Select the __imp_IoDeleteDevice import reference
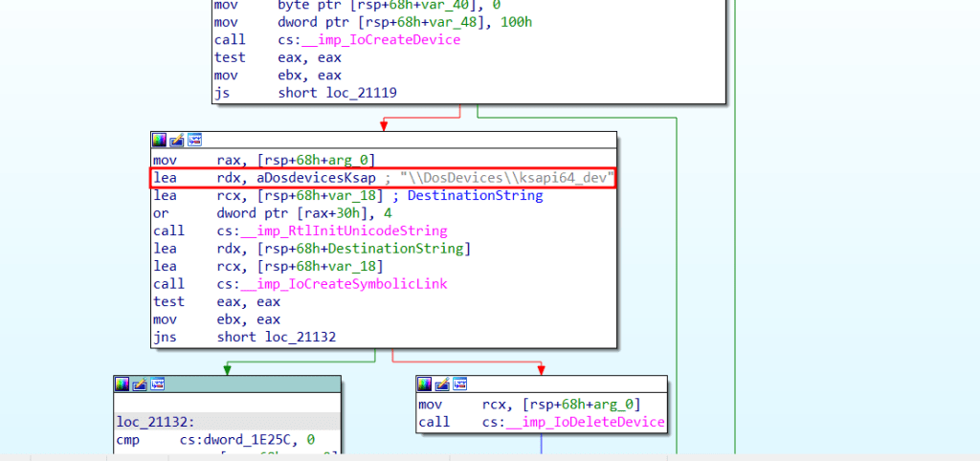Viewport: 980px width, 461px height. [572, 422]
